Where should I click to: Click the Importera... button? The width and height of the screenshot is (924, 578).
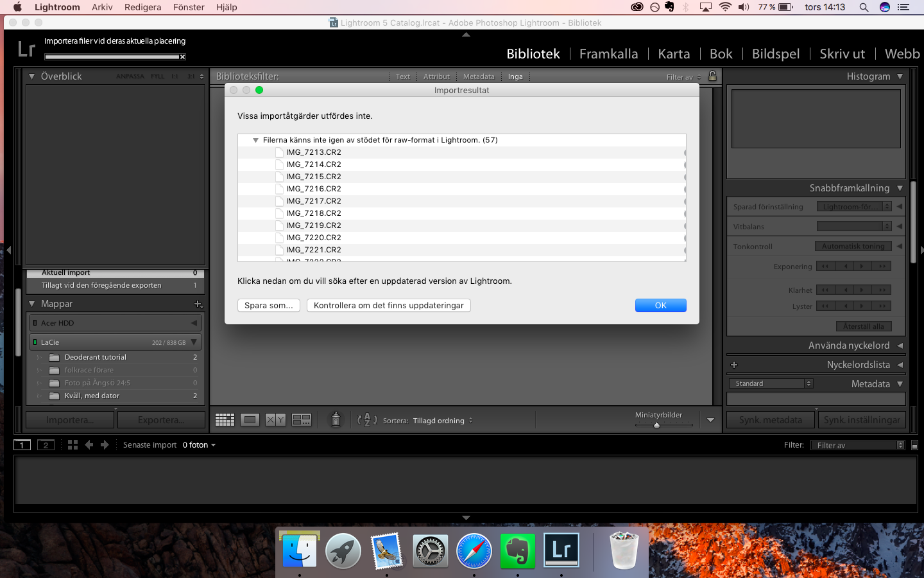click(x=70, y=420)
